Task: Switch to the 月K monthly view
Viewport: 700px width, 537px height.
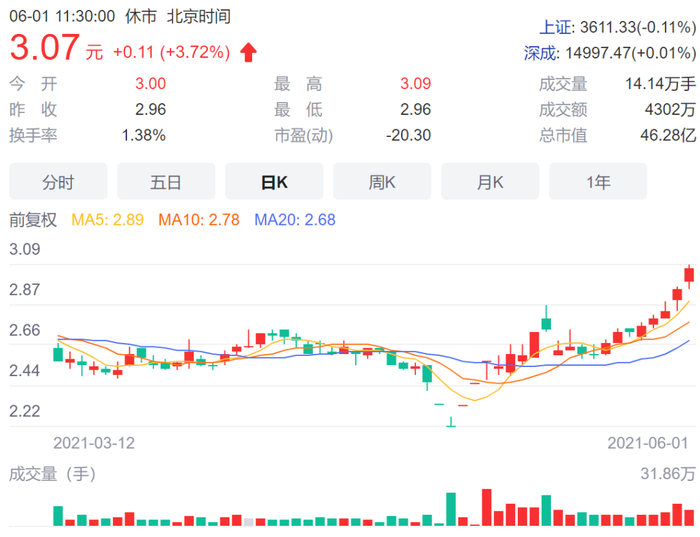Action: pos(490,182)
